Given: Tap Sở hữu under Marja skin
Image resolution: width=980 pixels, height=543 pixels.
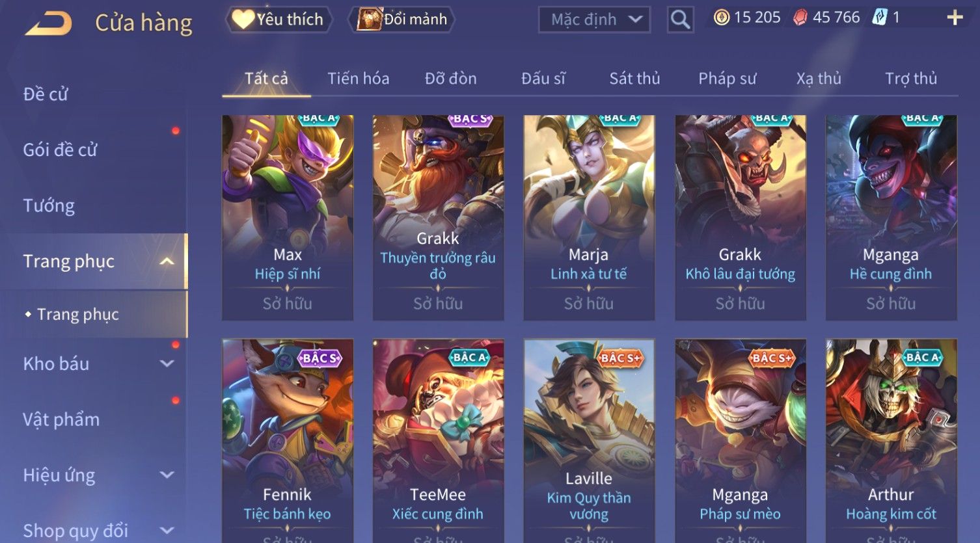Looking at the screenshot, I should point(589,304).
